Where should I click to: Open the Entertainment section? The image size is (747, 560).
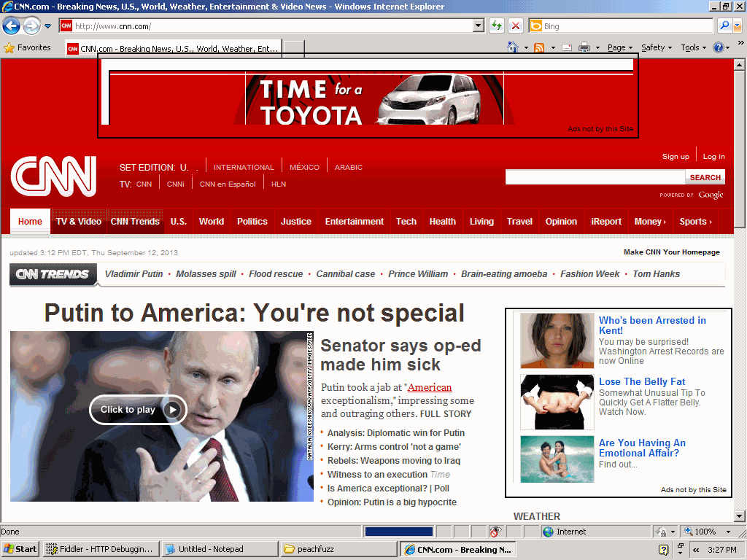pos(354,222)
